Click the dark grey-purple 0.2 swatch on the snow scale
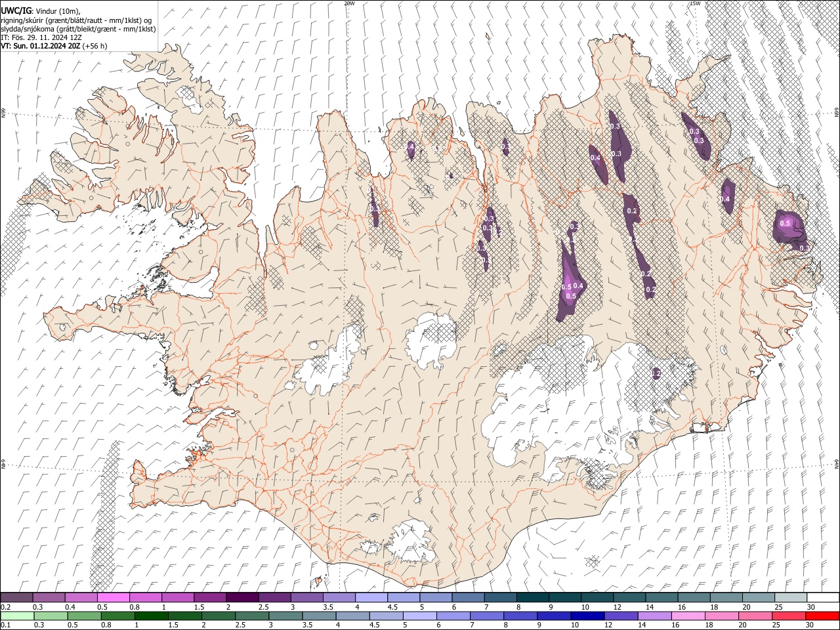 (16, 597)
